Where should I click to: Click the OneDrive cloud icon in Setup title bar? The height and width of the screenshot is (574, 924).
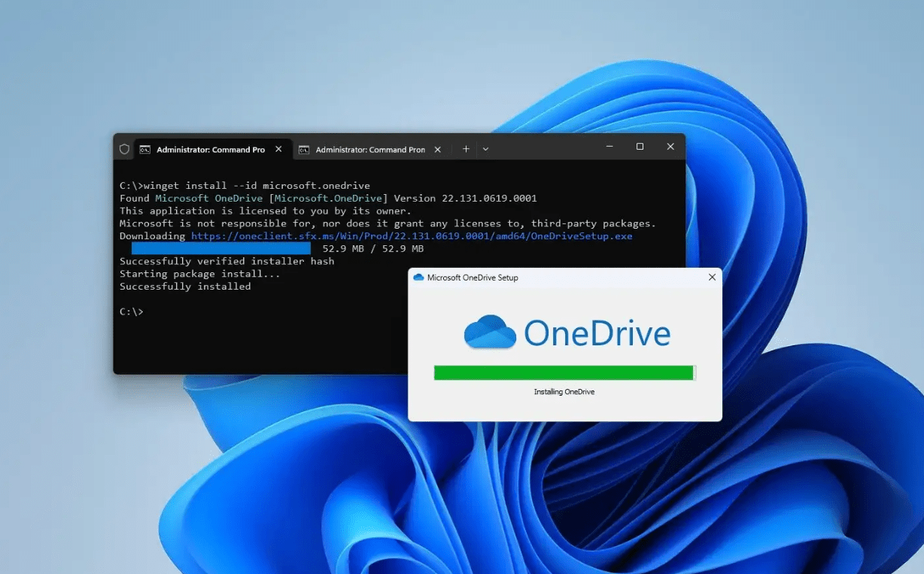(418, 278)
